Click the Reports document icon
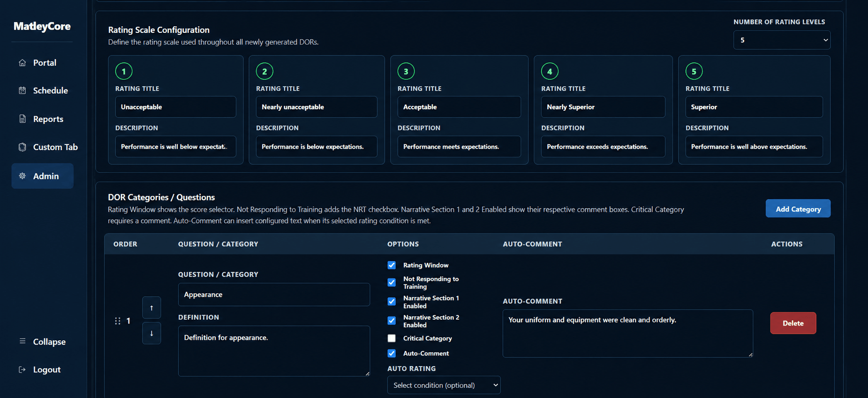Viewport: 868px width, 398px height. tap(22, 119)
